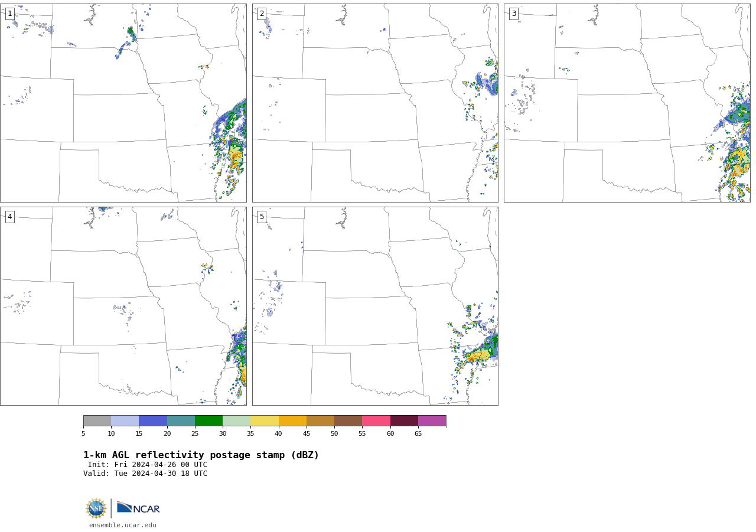Click the colorbar tick label 15
Viewport: 756px width, 532px height.
(139, 434)
